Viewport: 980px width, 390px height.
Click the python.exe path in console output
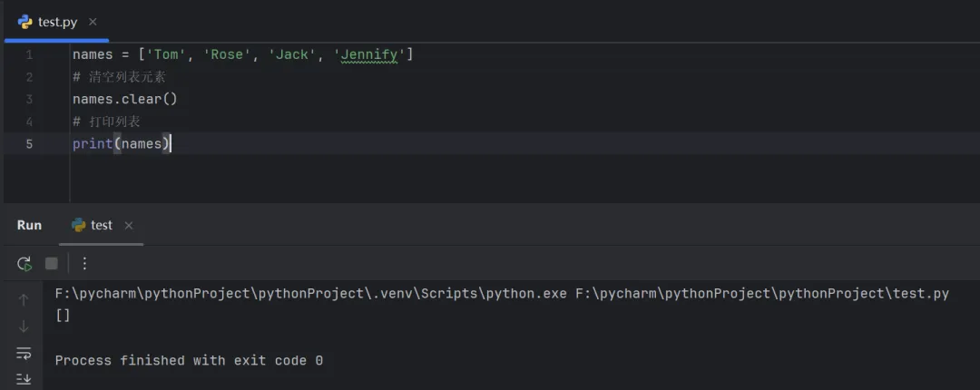pos(310,294)
